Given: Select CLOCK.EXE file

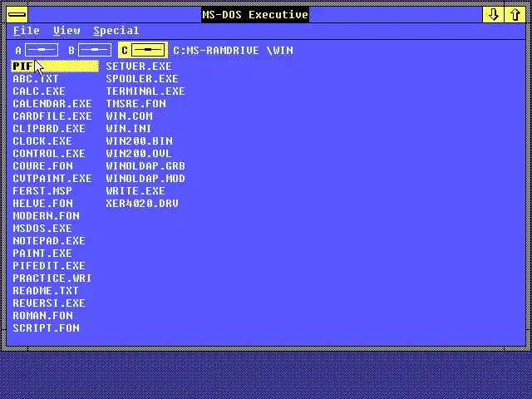Looking at the screenshot, I should 42,140.
